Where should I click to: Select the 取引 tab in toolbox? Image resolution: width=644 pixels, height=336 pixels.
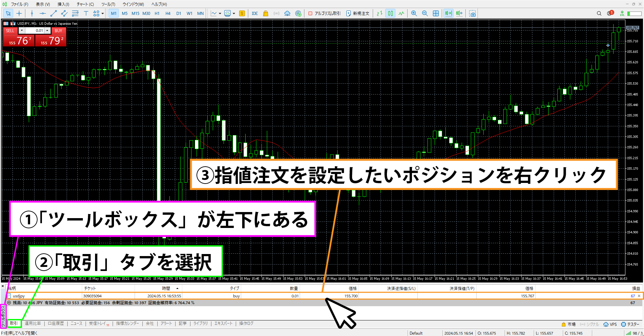point(14,323)
